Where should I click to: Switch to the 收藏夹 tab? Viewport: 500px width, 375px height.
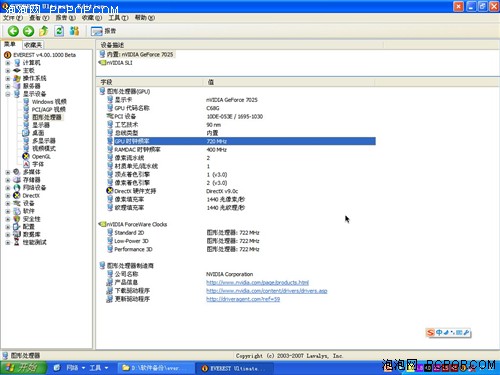coord(33,45)
